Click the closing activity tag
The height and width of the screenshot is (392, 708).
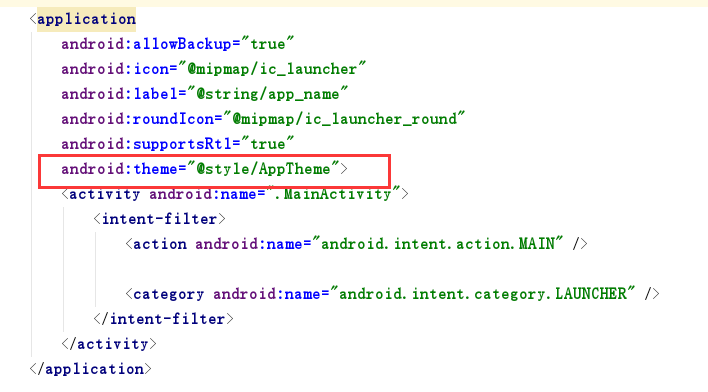(109, 344)
